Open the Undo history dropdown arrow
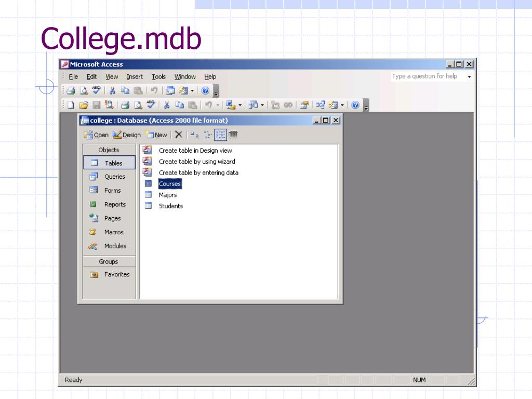Screen dimensions: 532x399 (x=218, y=105)
